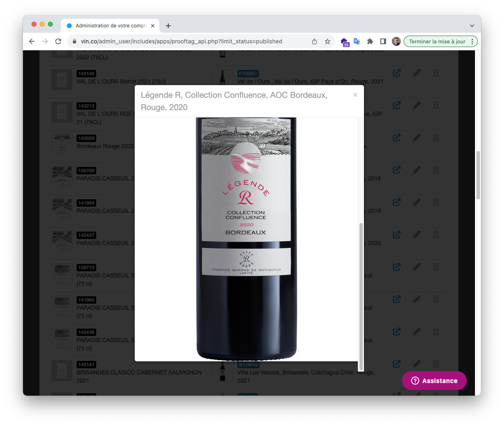This screenshot has width=504, height=426.
Task: Open label thumbnail for row 142145
Action: [62, 80]
